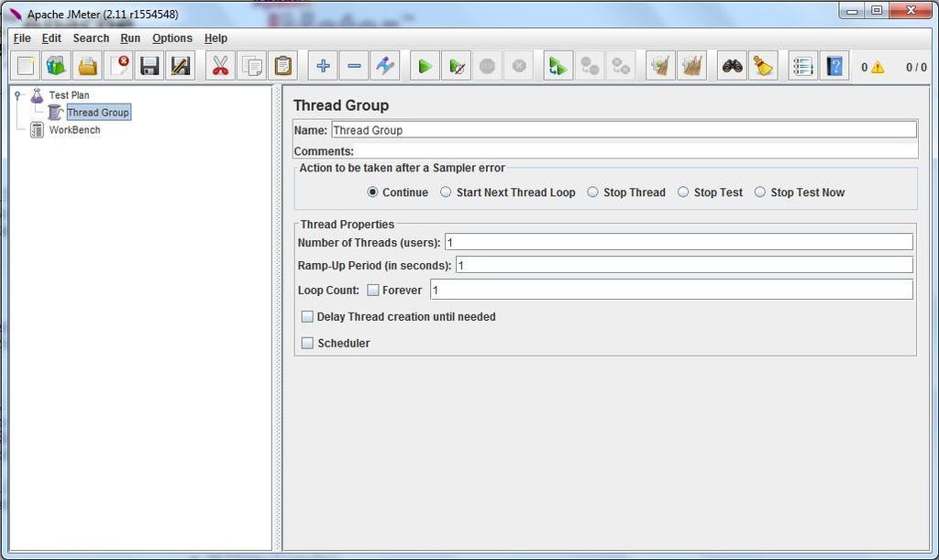Click the Clear All results icon
939x560 pixels.
click(x=691, y=66)
